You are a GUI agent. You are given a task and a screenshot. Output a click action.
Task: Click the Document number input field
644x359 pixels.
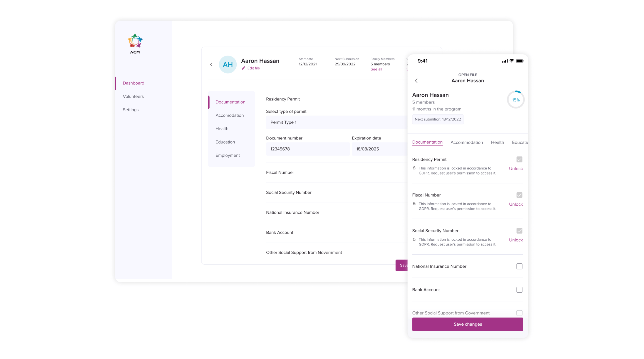click(x=308, y=149)
